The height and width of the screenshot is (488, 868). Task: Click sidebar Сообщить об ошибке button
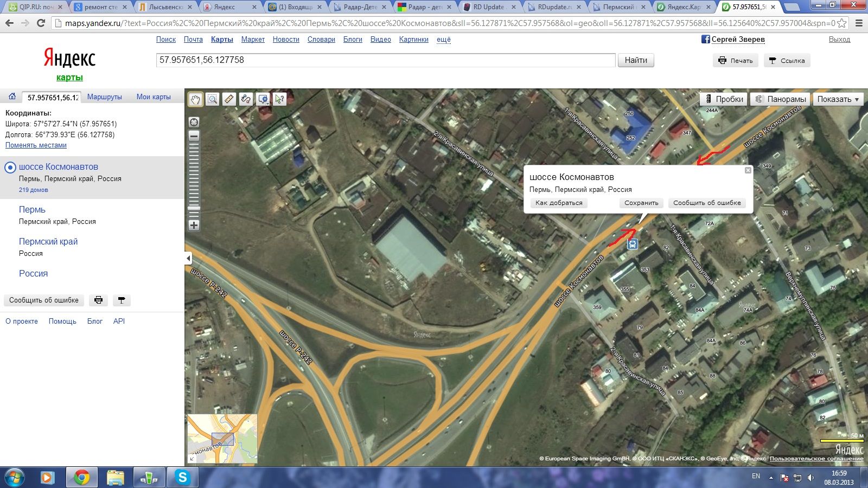[44, 300]
